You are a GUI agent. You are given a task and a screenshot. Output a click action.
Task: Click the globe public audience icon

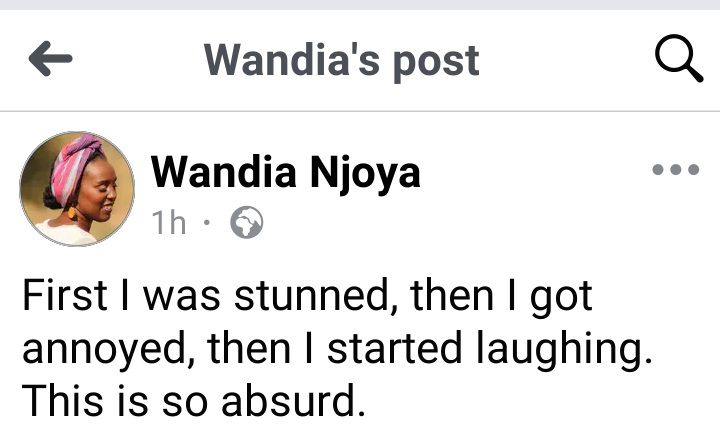point(246,224)
